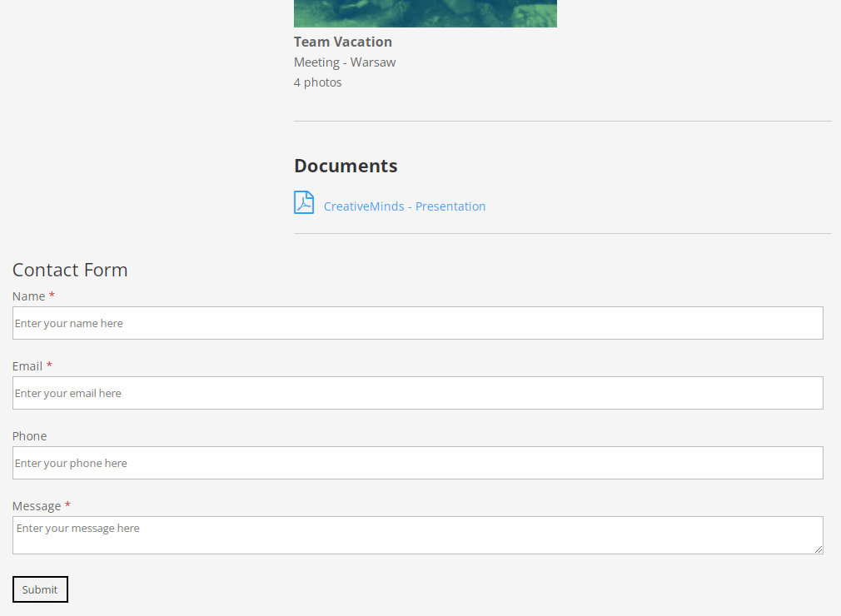Image resolution: width=841 pixels, height=616 pixels.
Task: Open the CreativeMinds - Presentation link
Action: 405,206
